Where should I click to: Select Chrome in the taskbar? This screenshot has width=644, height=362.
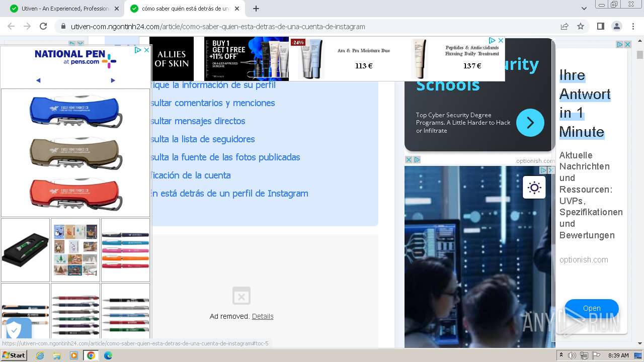click(91, 355)
